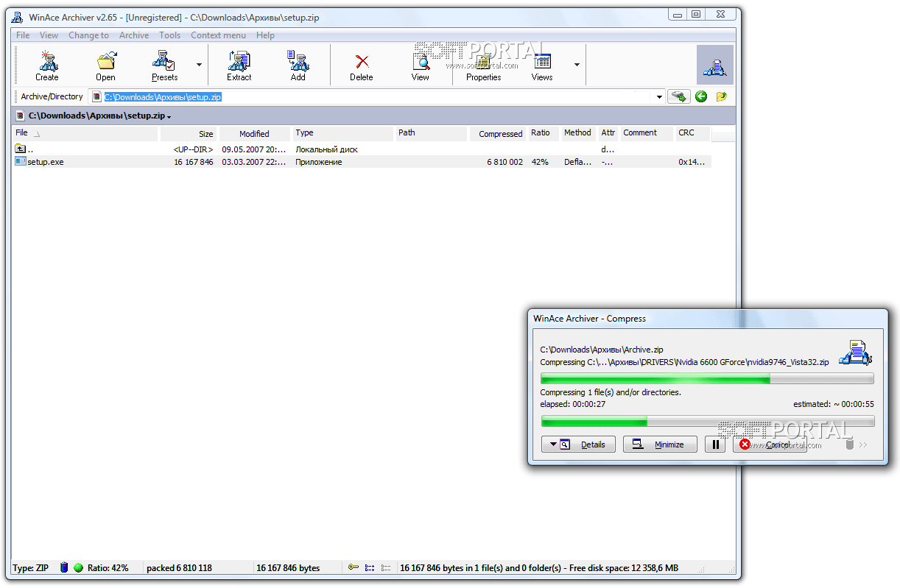
Task: Click 'Type: ZIP' in the status bar
Action: click(x=31, y=567)
